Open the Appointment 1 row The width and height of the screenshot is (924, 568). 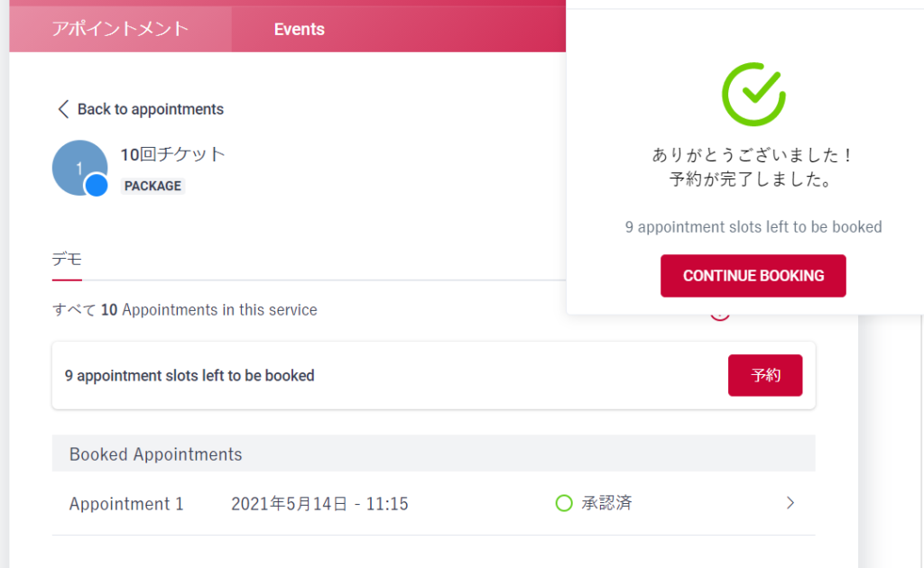[x=434, y=503]
